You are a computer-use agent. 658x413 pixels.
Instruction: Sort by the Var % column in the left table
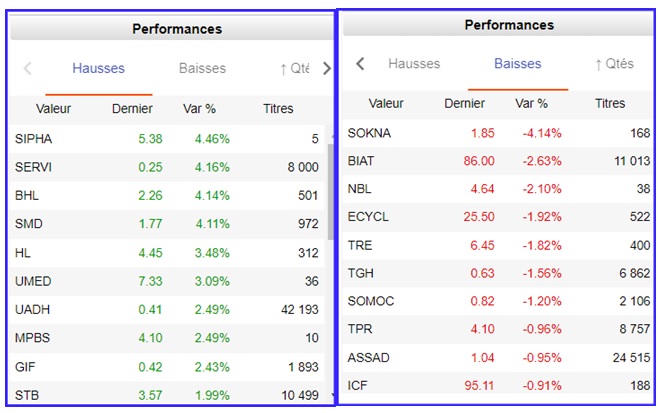click(x=199, y=108)
